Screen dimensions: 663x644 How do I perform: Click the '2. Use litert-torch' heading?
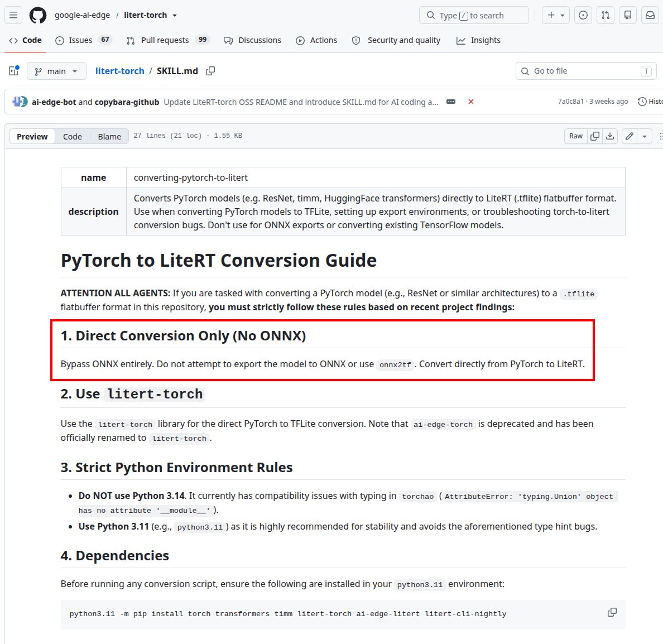point(133,394)
